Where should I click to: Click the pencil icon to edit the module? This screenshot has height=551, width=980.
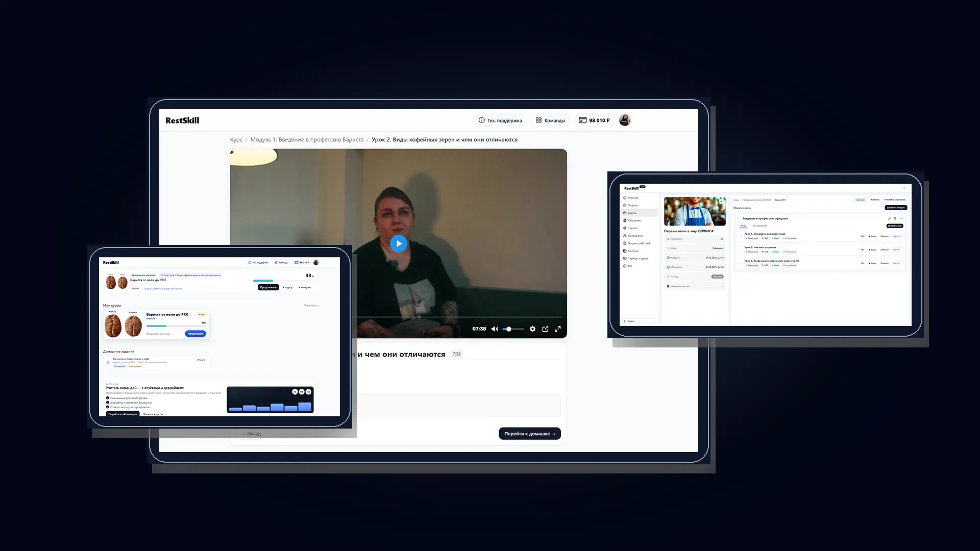tap(889, 218)
